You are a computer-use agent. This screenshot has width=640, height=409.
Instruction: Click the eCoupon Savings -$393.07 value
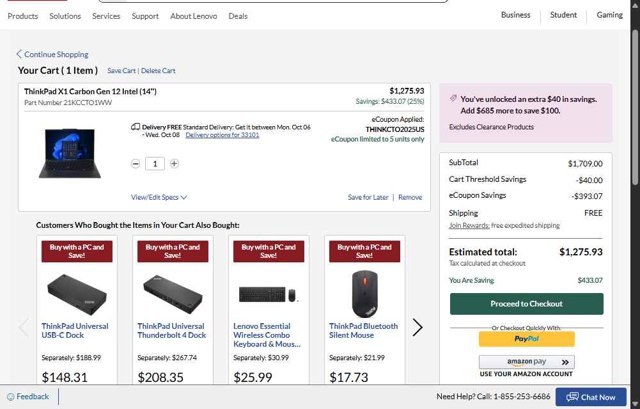pos(587,196)
